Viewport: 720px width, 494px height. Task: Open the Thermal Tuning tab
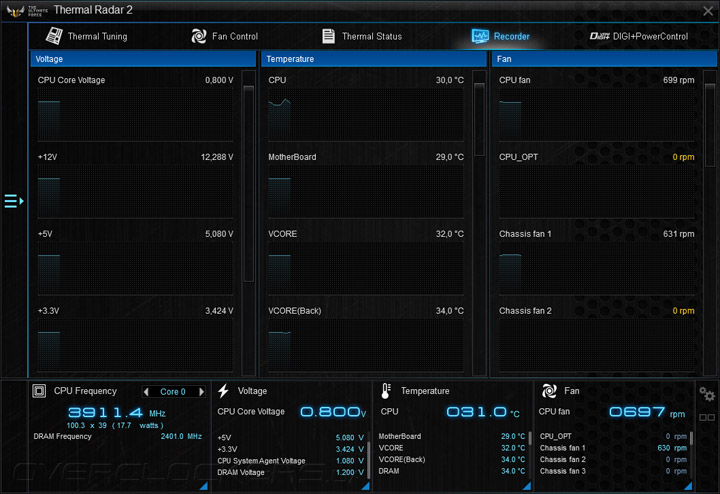[86, 36]
